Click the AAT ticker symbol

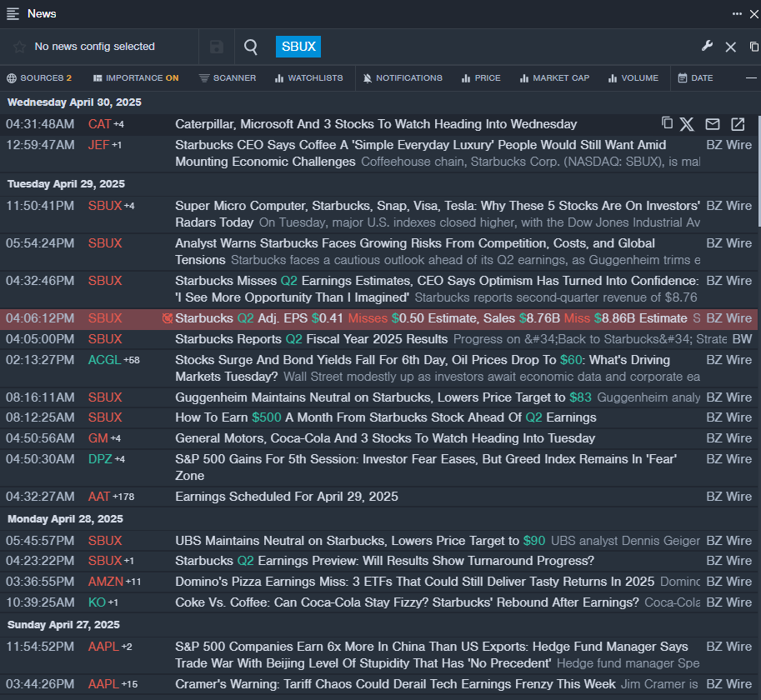coord(99,497)
